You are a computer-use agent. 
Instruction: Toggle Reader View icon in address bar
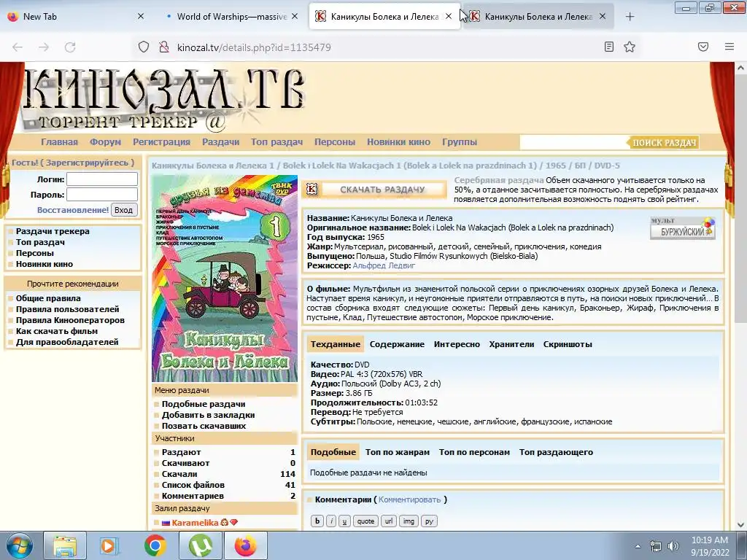(609, 47)
